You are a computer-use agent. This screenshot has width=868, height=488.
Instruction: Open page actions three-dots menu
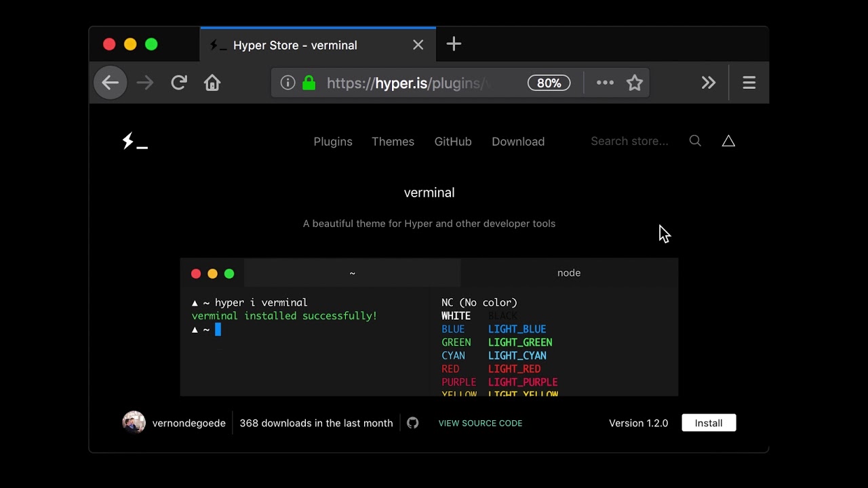(x=605, y=83)
